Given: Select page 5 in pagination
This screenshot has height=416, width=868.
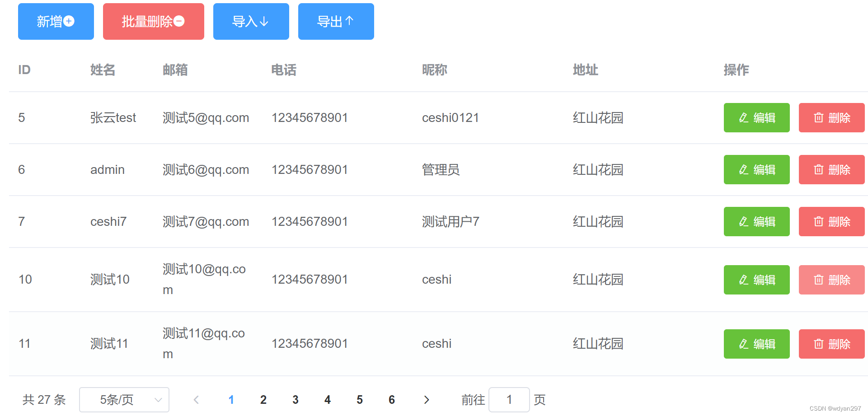Looking at the screenshot, I should 360,400.
